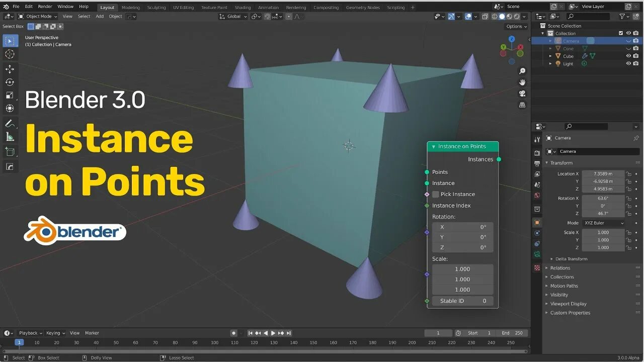The image size is (644, 362).
Task: Expand the Delta Transform panel
Action: (552, 259)
